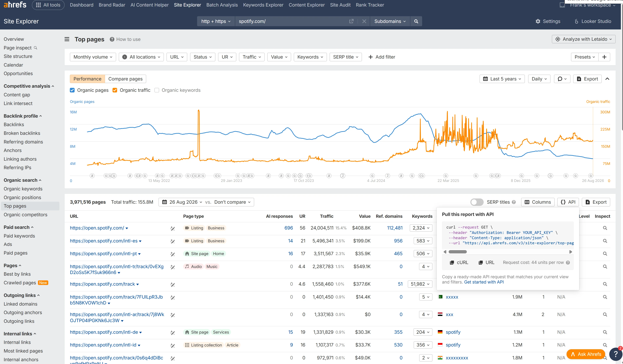
Task: Open Monthly volume dropdown
Action: click(x=93, y=57)
